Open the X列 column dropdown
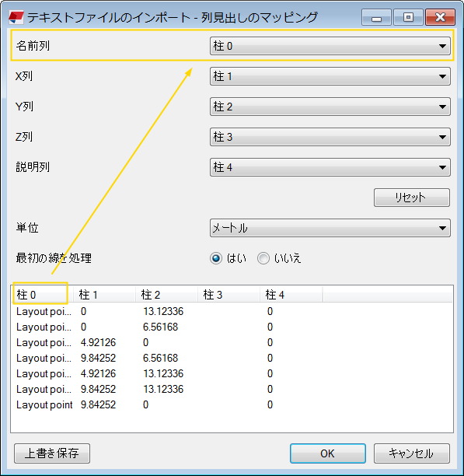The height and width of the screenshot is (476, 464). click(x=330, y=76)
